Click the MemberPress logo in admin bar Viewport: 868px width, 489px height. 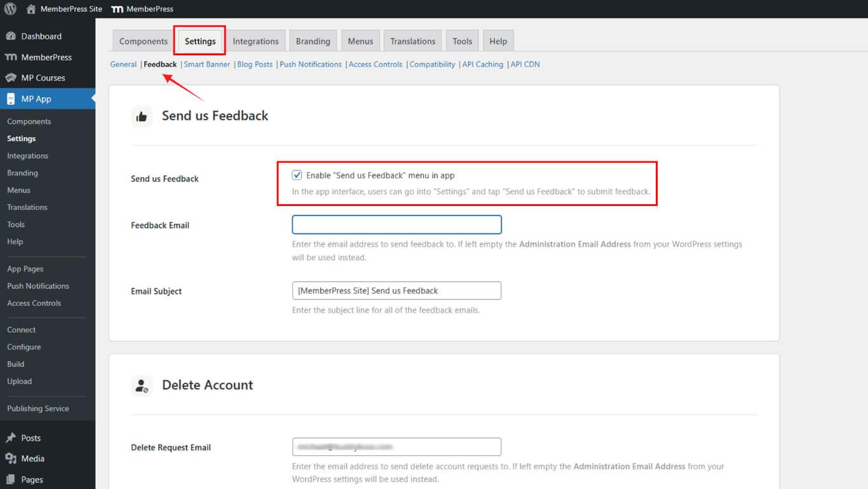[117, 9]
